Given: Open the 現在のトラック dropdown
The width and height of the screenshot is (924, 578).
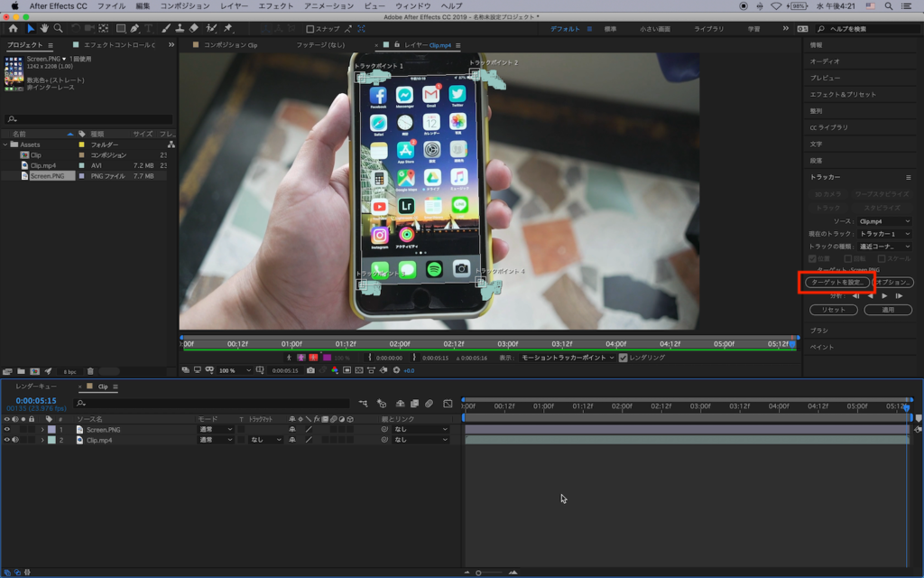Looking at the screenshot, I should (x=883, y=234).
